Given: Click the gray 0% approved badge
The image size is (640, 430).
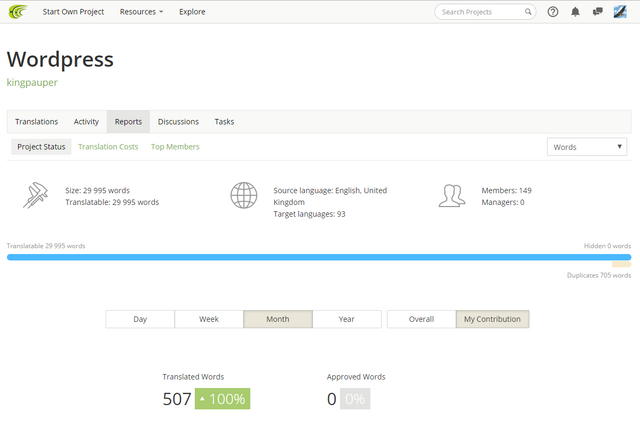Looking at the screenshot, I should (355, 399).
